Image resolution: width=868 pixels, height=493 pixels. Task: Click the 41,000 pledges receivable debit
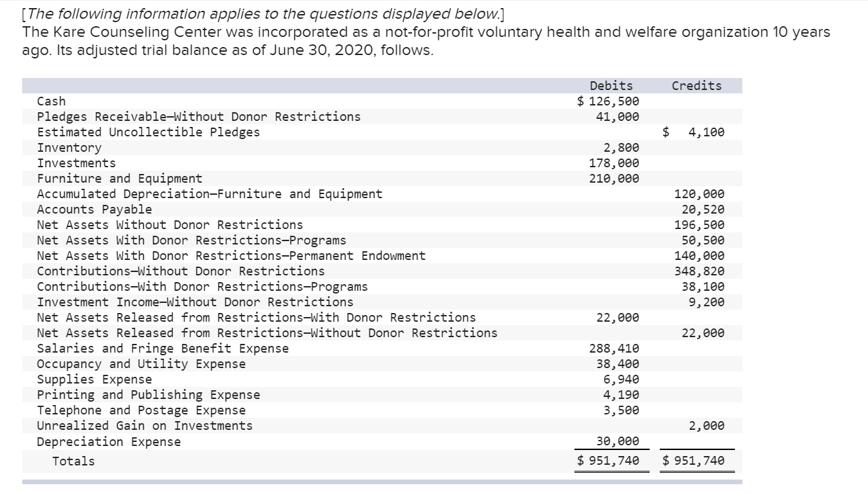click(617, 117)
